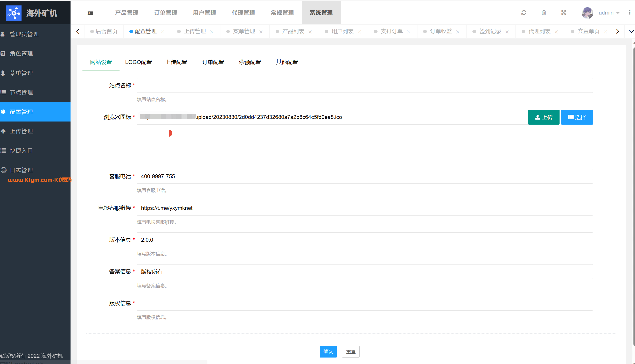Click the admin avatar picture
Image resolution: width=635 pixels, height=364 pixels.
pyautogui.click(x=587, y=13)
